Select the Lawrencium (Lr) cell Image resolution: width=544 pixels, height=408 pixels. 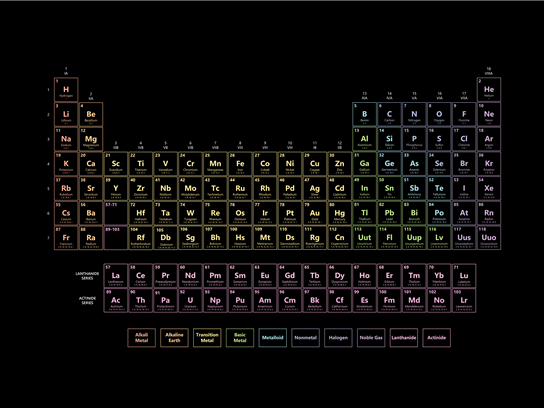click(x=464, y=300)
